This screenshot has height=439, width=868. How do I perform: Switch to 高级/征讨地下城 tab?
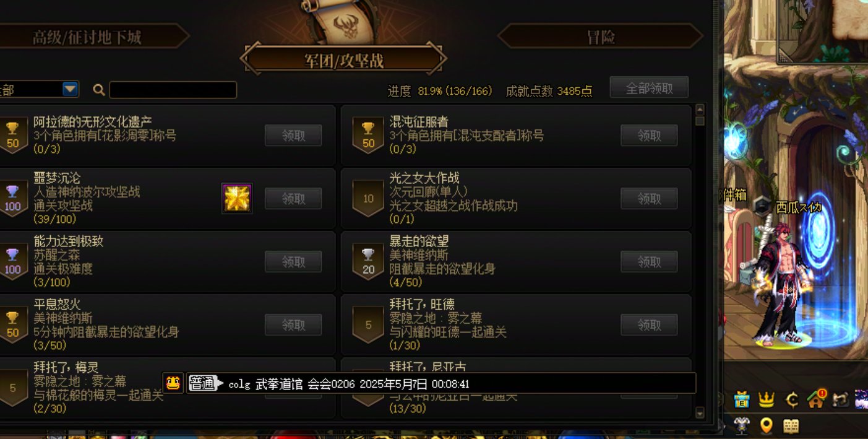point(87,37)
